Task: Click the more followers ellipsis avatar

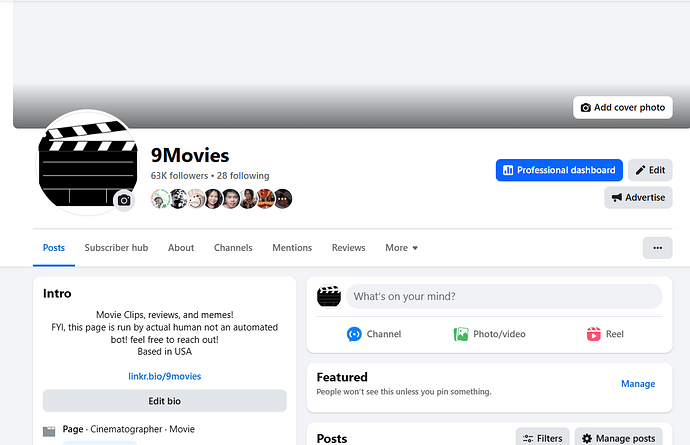Action: [283, 199]
